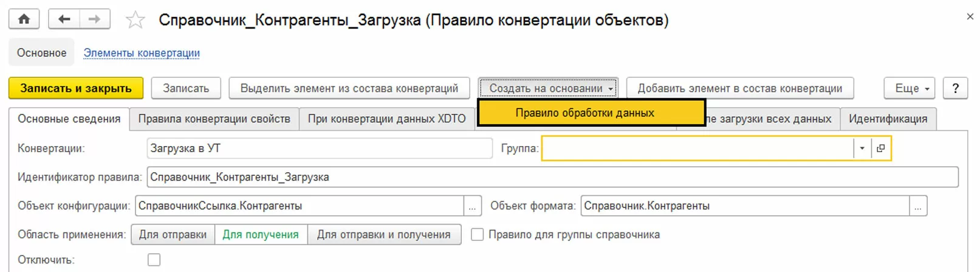The height and width of the screenshot is (272, 980).
Task: Open help with the question mark button
Action: tap(955, 88)
